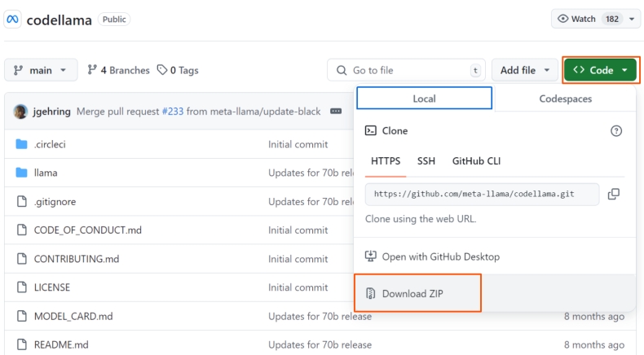Click the Go to file search field
Image resolution: width=644 pixels, height=355 pixels.
(406, 70)
